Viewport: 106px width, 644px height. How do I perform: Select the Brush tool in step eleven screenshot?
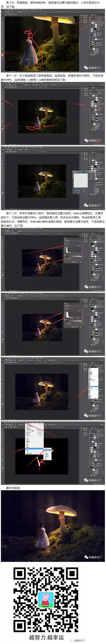[x=2, y=101]
